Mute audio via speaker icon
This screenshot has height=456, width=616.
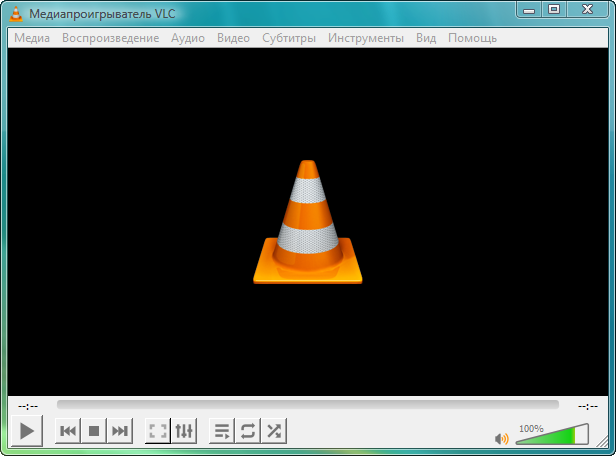pos(502,438)
